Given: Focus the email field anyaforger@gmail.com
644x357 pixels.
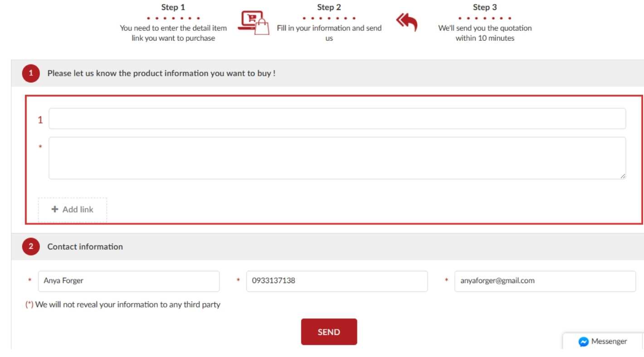Looking at the screenshot, I should pos(545,281).
